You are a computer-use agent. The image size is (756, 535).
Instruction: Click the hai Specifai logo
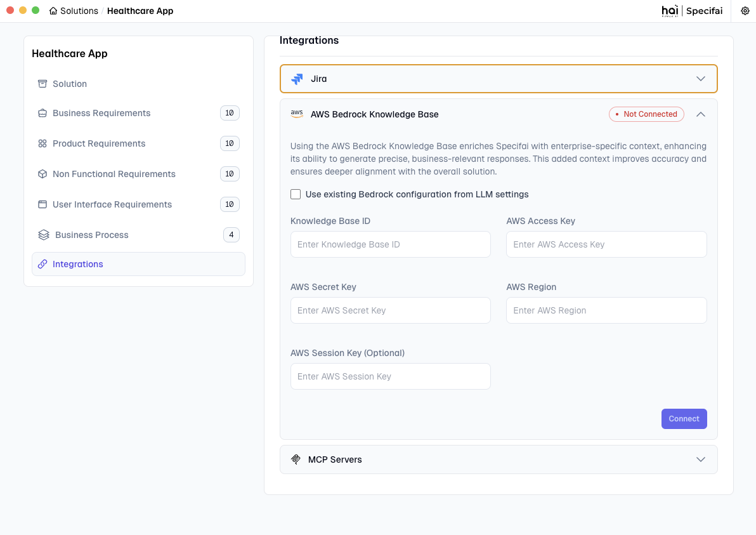coord(692,11)
